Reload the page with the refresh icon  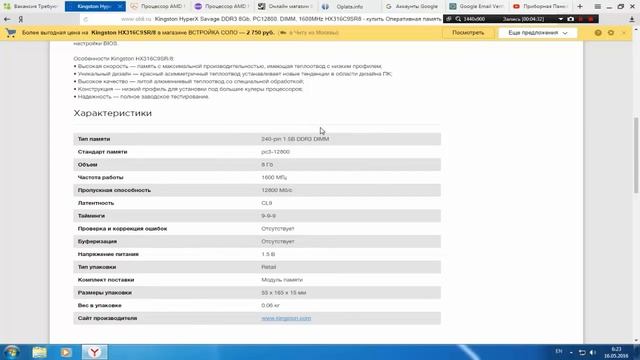(85, 19)
